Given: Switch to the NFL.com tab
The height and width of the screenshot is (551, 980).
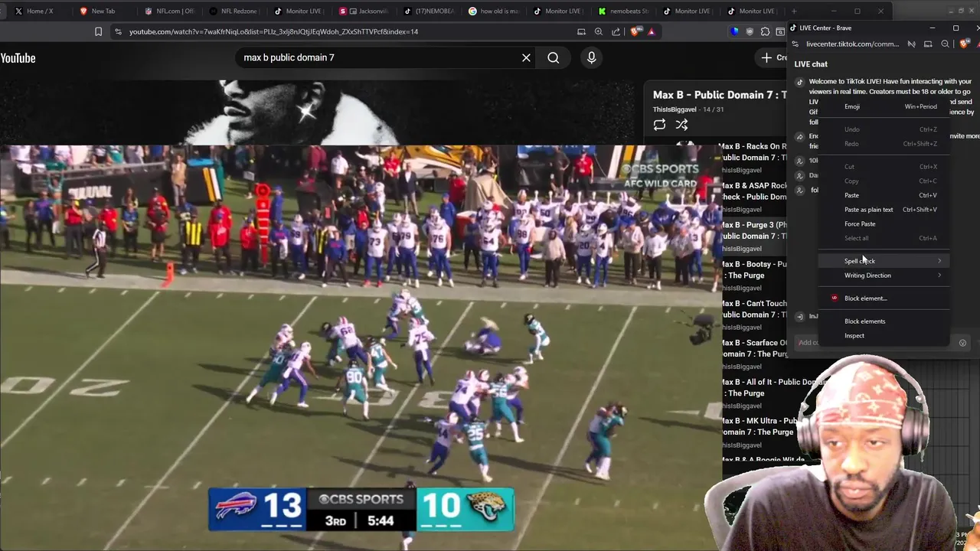Looking at the screenshot, I should [x=169, y=11].
